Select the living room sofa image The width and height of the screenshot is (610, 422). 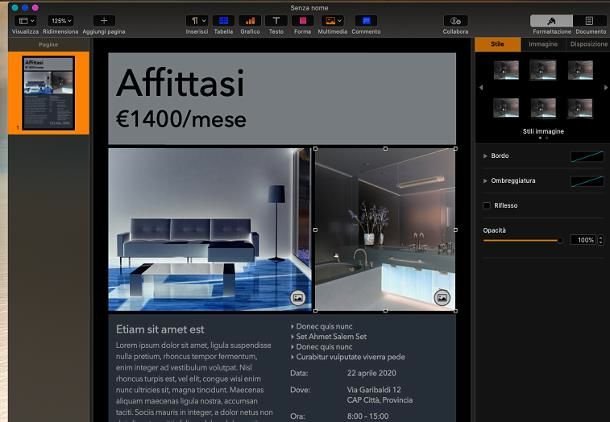210,229
